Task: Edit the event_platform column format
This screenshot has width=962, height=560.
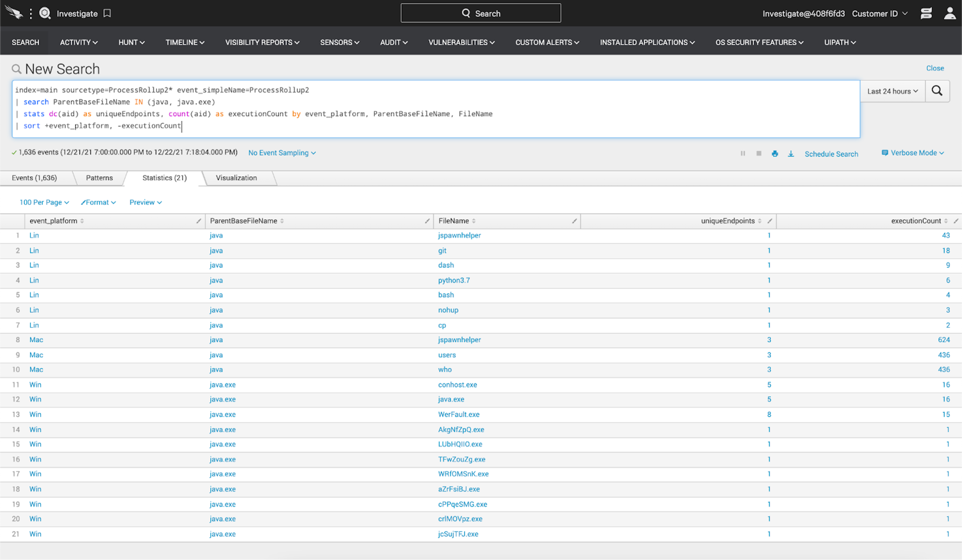Action: click(199, 221)
